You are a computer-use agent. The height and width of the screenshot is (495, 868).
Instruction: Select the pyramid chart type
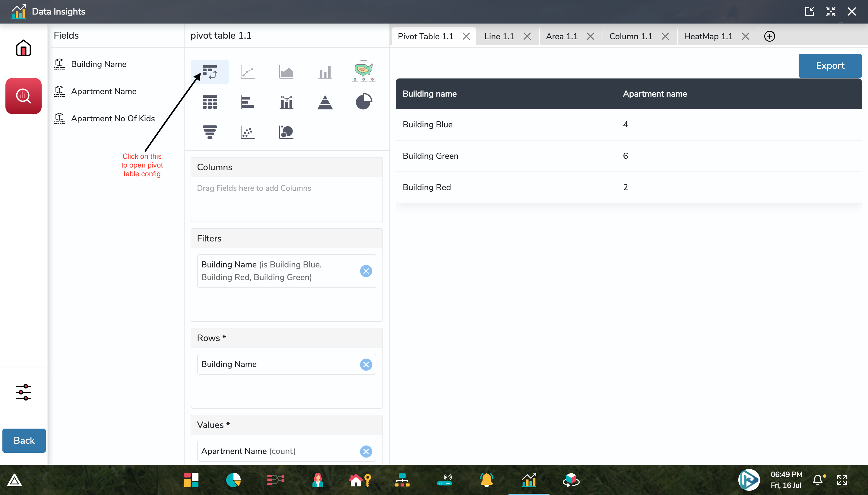pos(325,101)
